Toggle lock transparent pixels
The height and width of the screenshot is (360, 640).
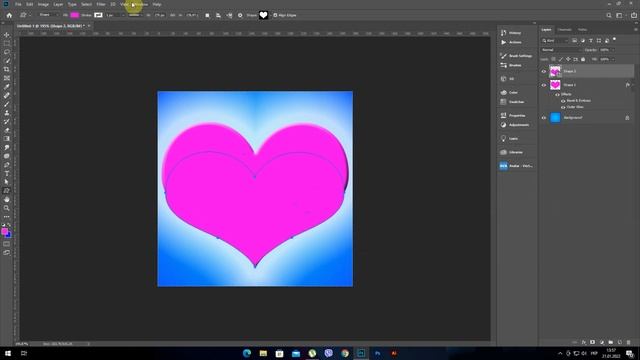pyautogui.click(x=553, y=59)
